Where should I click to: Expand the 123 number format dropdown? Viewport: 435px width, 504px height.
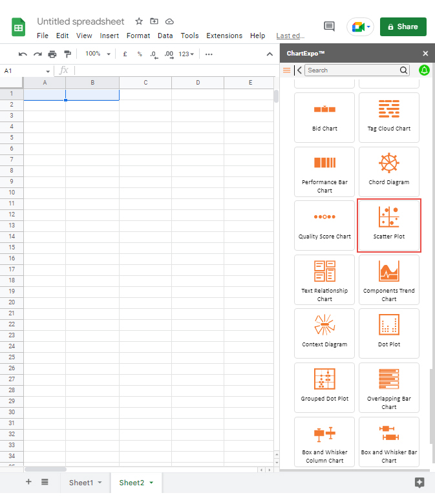click(x=186, y=54)
